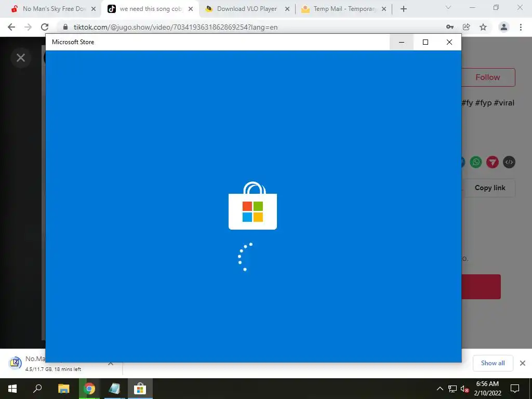Open File Explorer from taskbar

(64, 389)
